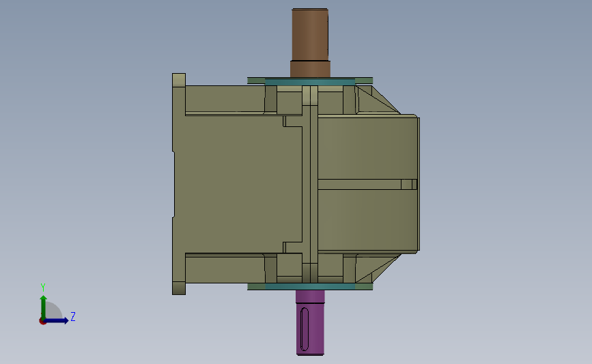The width and height of the screenshot is (592, 364).
Task: Select the top-left mounting flange lug
Action: click(179, 80)
